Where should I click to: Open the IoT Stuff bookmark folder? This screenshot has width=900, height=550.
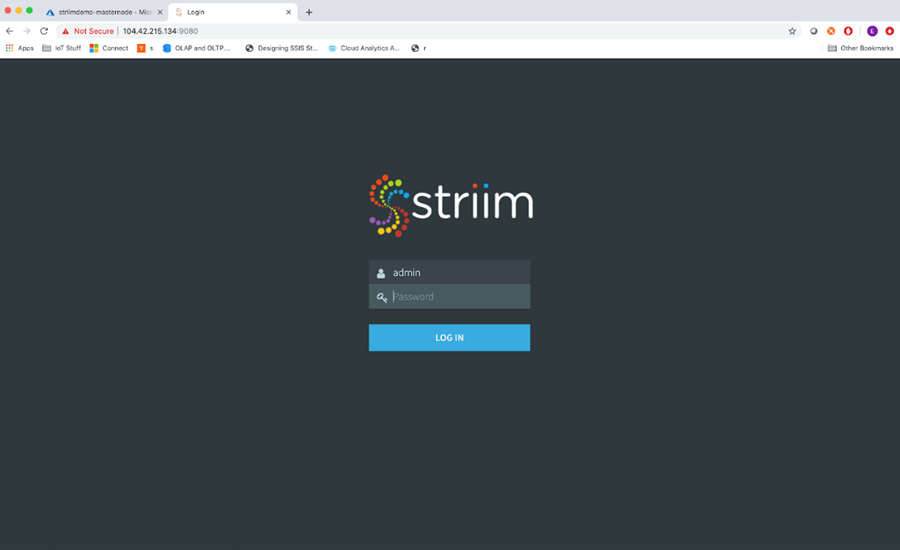61,48
